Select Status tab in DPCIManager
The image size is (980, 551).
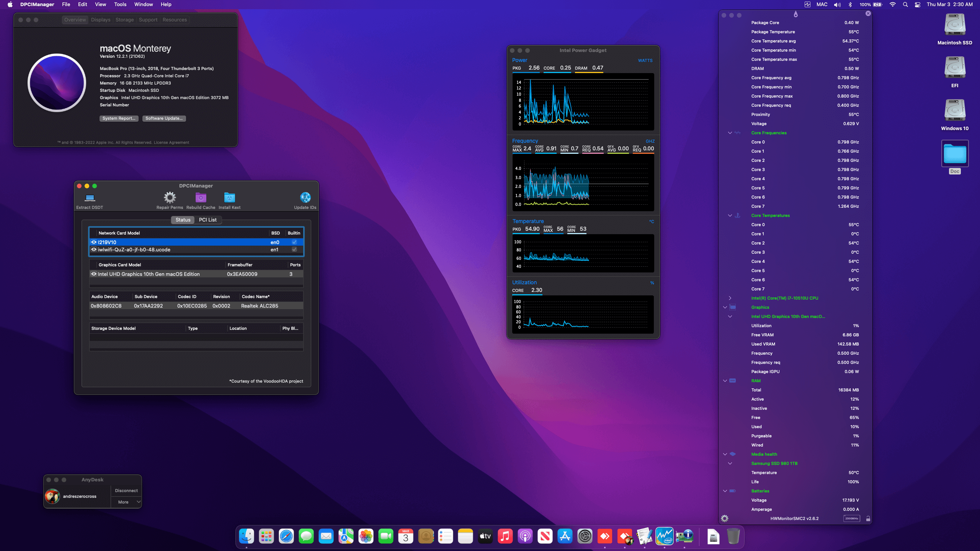(x=183, y=220)
